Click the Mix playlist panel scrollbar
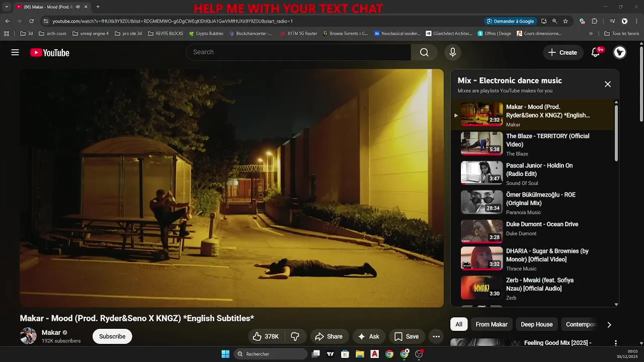The width and height of the screenshot is (644, 362). [616, 133]
